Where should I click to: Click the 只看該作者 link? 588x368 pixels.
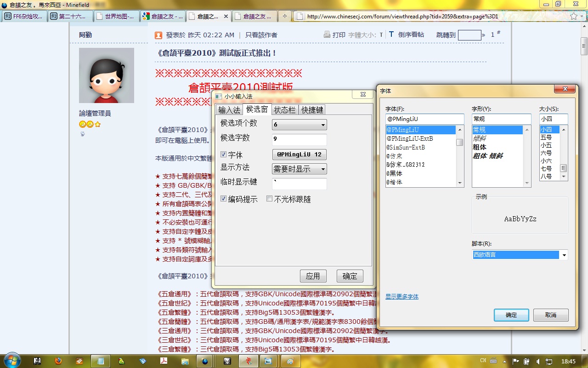[261, 35]
